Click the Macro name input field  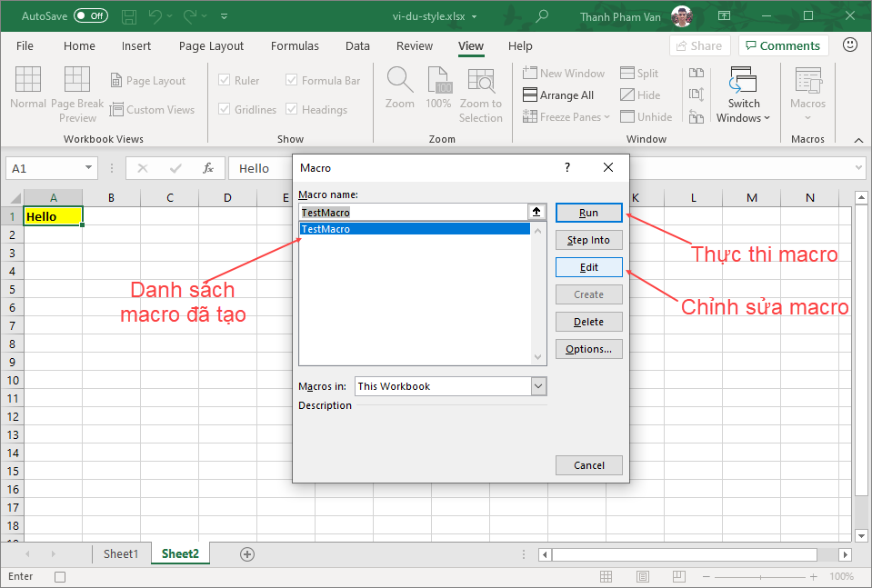tap(414, 212)
